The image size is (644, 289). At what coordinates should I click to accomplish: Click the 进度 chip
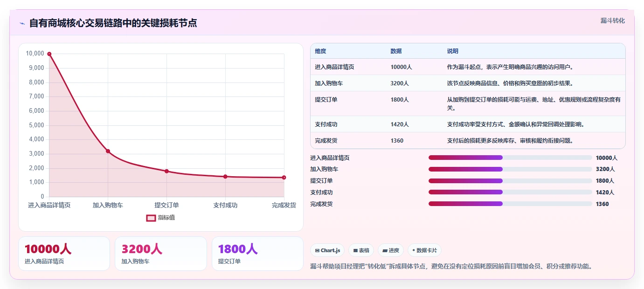[391, 250]
